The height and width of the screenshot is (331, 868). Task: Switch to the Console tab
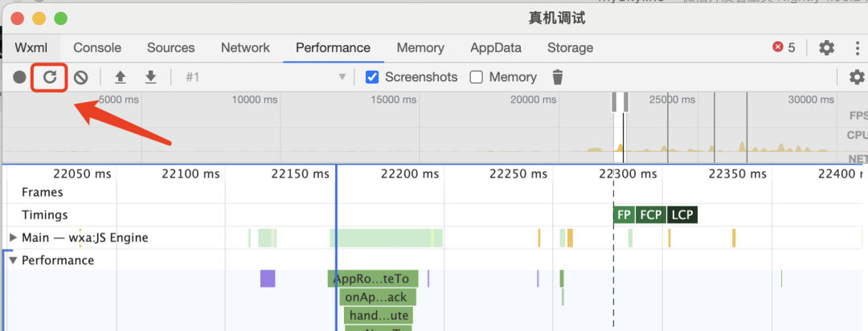[97, 47]
